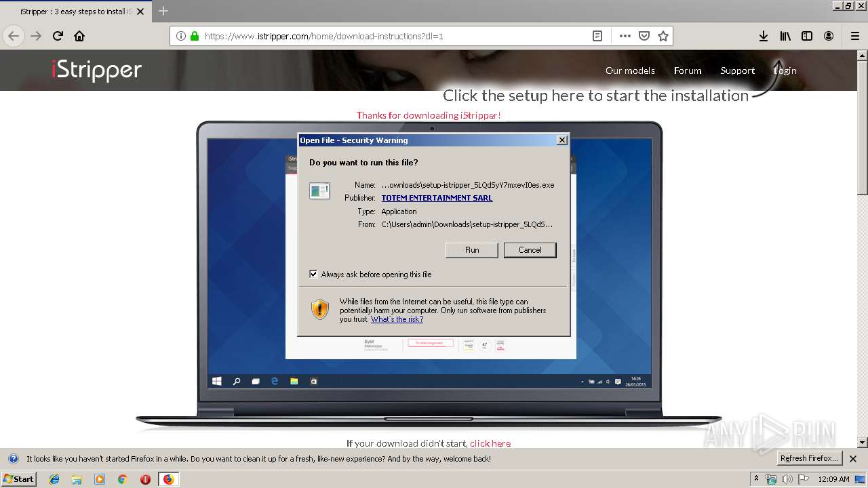Open the Firefox downloads panel

tap(764, 36)
